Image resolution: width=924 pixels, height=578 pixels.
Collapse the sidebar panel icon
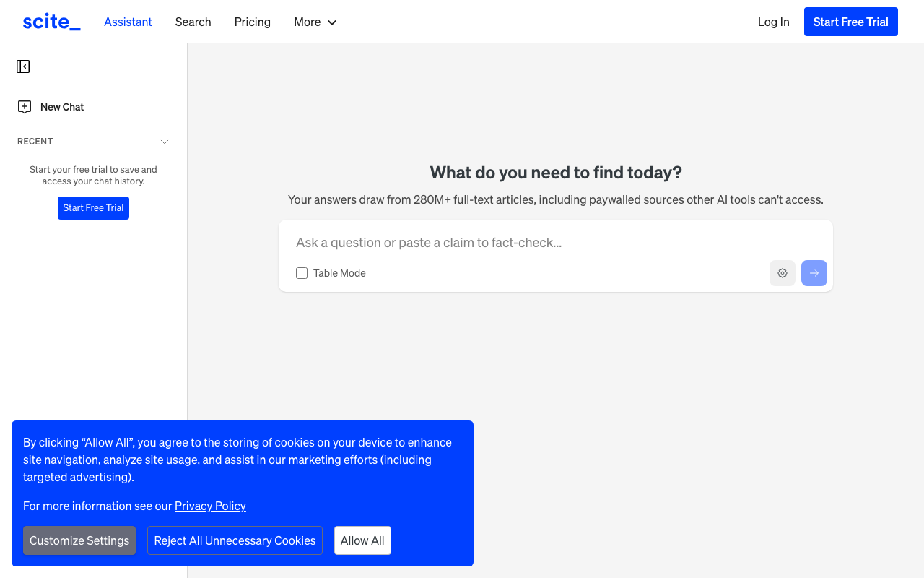tap(23, 66)
